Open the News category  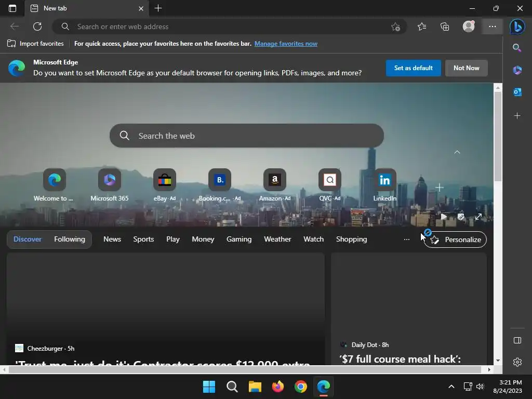112,239
